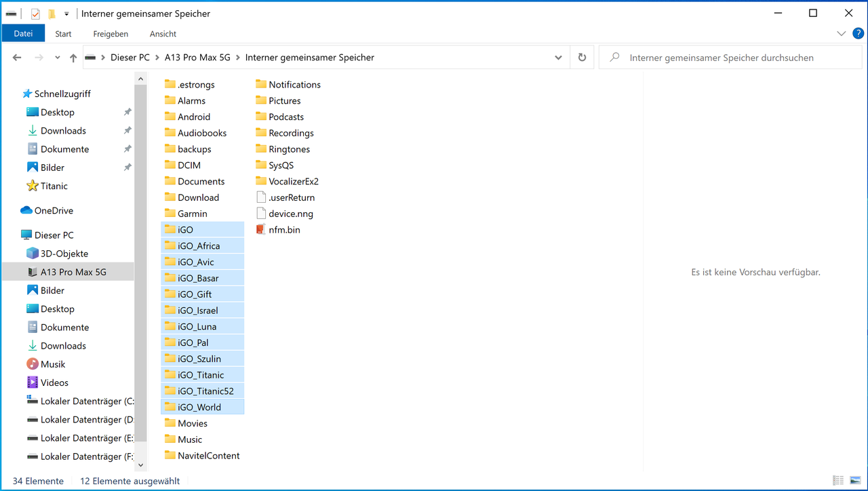Select the Notifications folder icon
This screenshot has height=491, width=868.
coord(261,84)
